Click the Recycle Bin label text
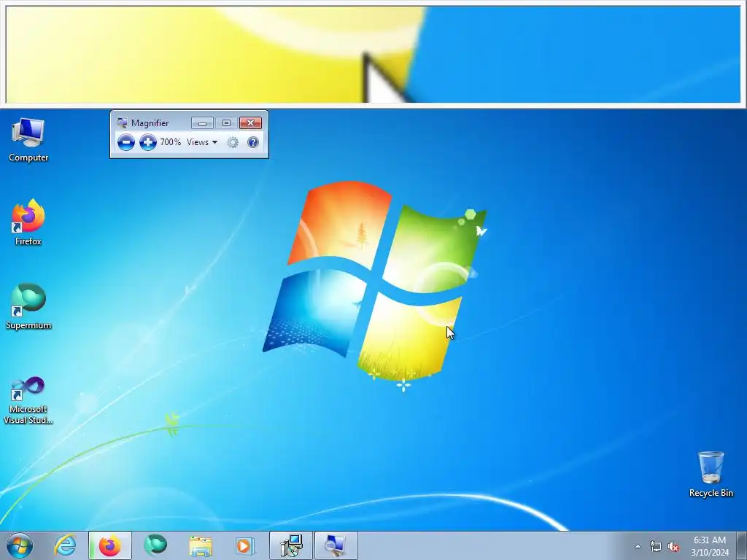The height and width of the screenshot is (560, 747). [711, 493]
